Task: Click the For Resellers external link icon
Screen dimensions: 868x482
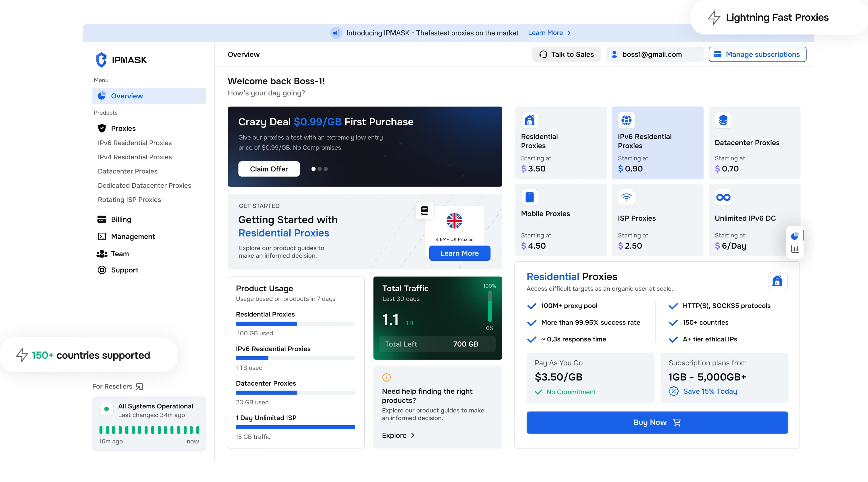Action: pyautogui.click(x=139, y=387)
